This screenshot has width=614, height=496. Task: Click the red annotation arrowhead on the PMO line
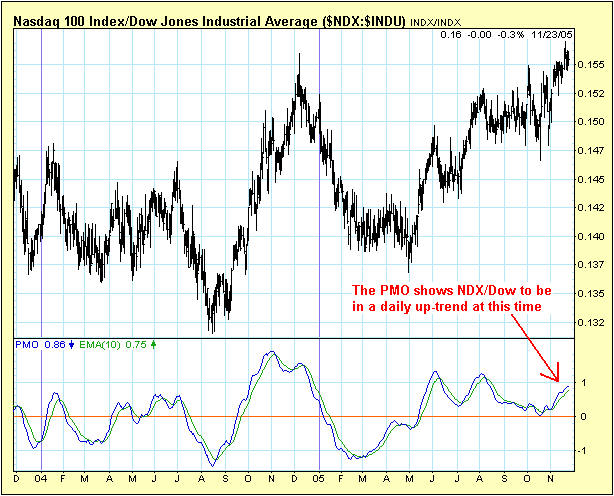coord(558,378)
